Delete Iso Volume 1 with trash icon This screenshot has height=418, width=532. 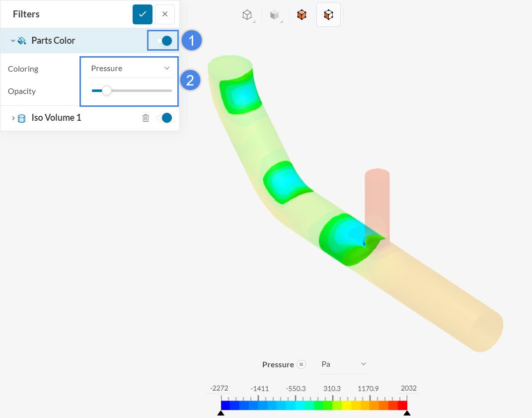coord(146,118)
